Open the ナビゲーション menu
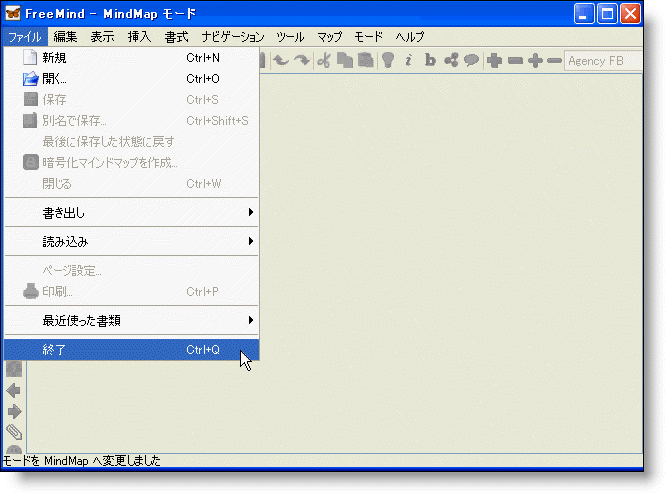Viewport: 665px width, 493px height. click(233, 37)
